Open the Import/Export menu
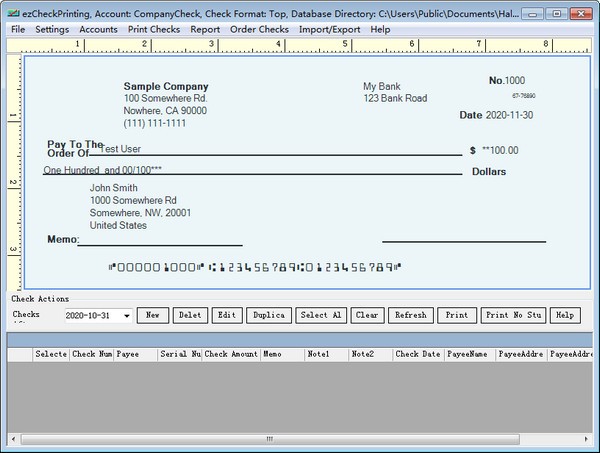Viewport: 600px width, 453px height. [x=329, y=29]
